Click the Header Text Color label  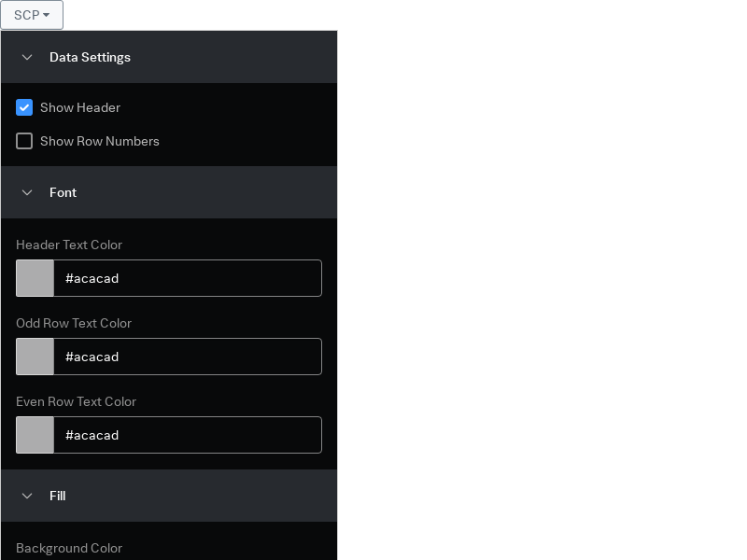[69, 245]
